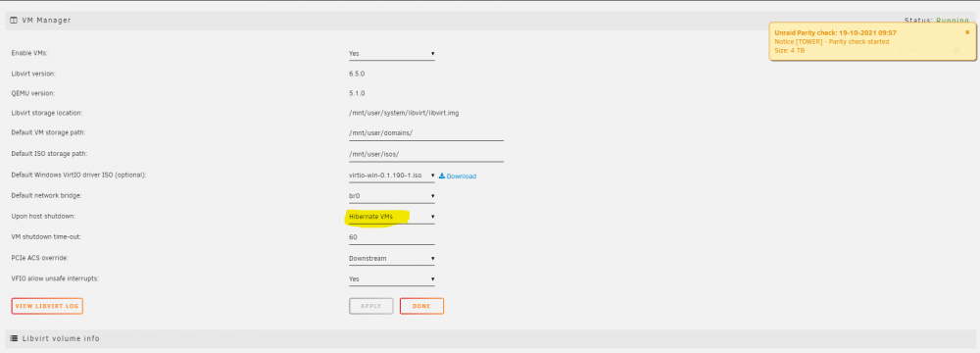Image resolution: width=980 pixels, height=353 pixels.
Task: Click the 'Libvirt storage location:' label
Action: click(47, 114)
